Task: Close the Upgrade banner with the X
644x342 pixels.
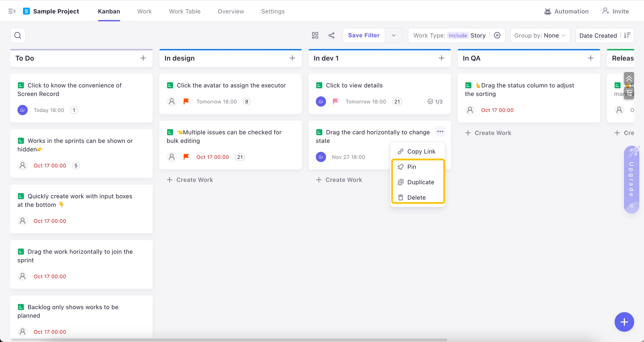Action: click(x=632, y=206)
